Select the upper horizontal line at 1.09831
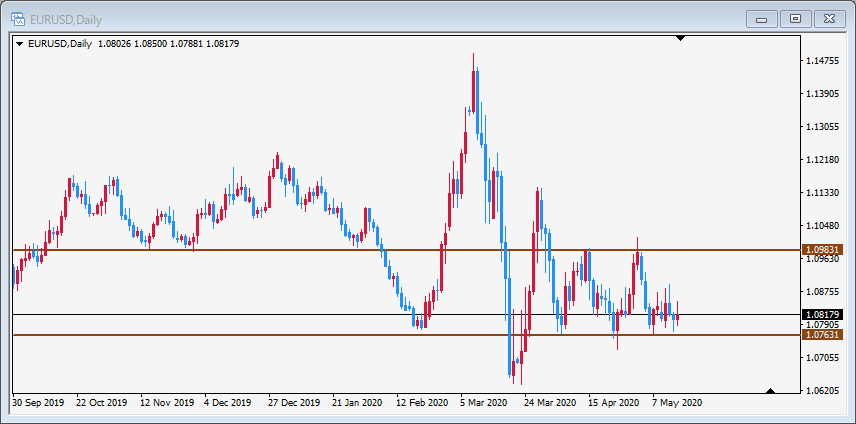This screenshot has height=424, width=856. pyautogui.click(x=406, y=250)
